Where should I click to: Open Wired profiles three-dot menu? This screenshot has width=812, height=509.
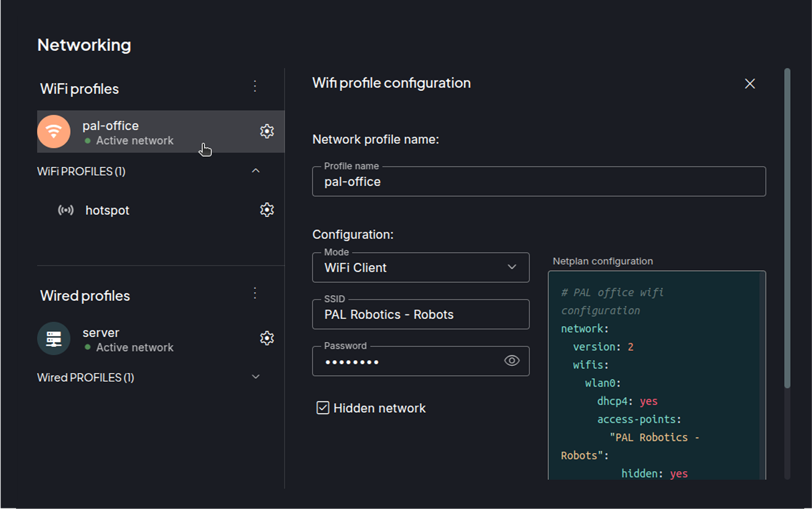tap(255, 293)
